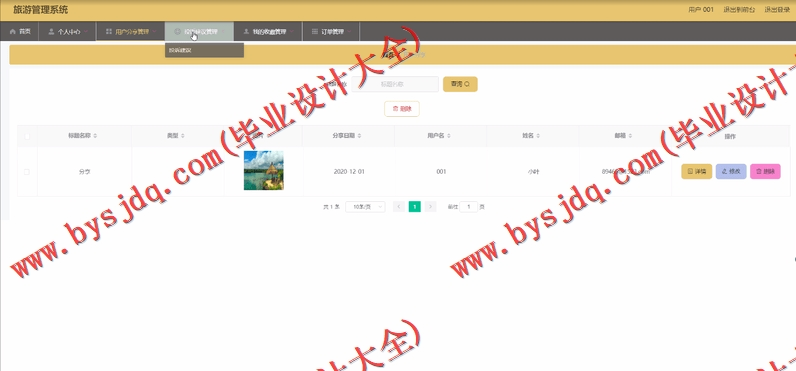Click the pink 删除 button in the row

click(765, 172)
